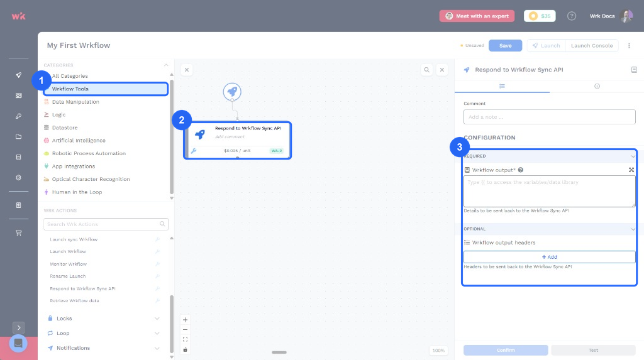Open the chat support bubble
644x360 pixels.
pos(18,343)
